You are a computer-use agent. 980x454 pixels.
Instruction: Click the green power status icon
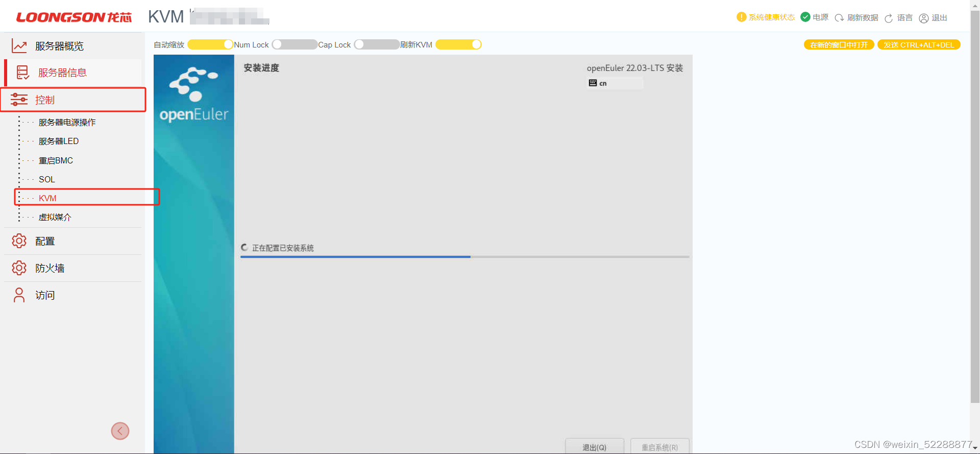pos(805,17)
